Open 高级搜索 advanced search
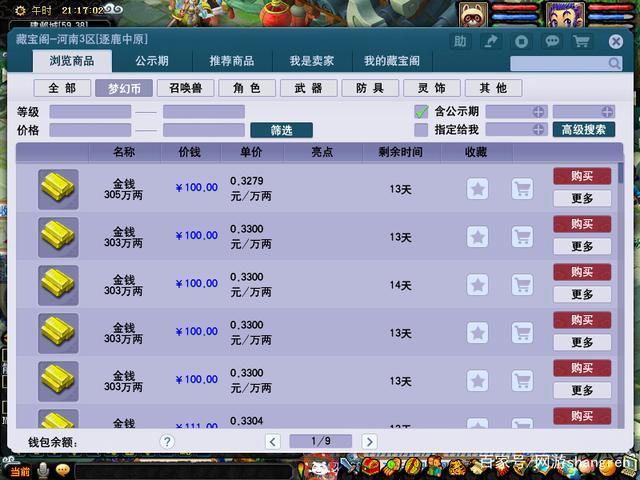 pyautogui.click(x=584, y=130)
